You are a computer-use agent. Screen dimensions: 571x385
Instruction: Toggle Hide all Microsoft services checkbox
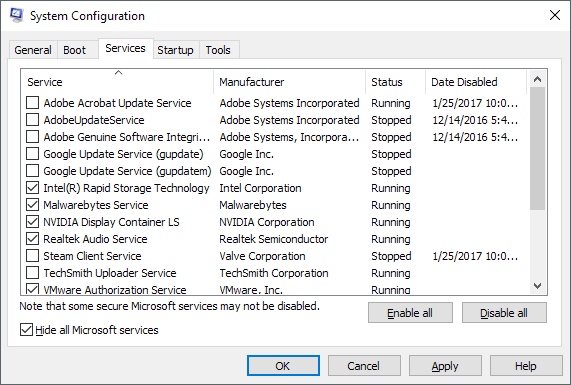(26, 330)
